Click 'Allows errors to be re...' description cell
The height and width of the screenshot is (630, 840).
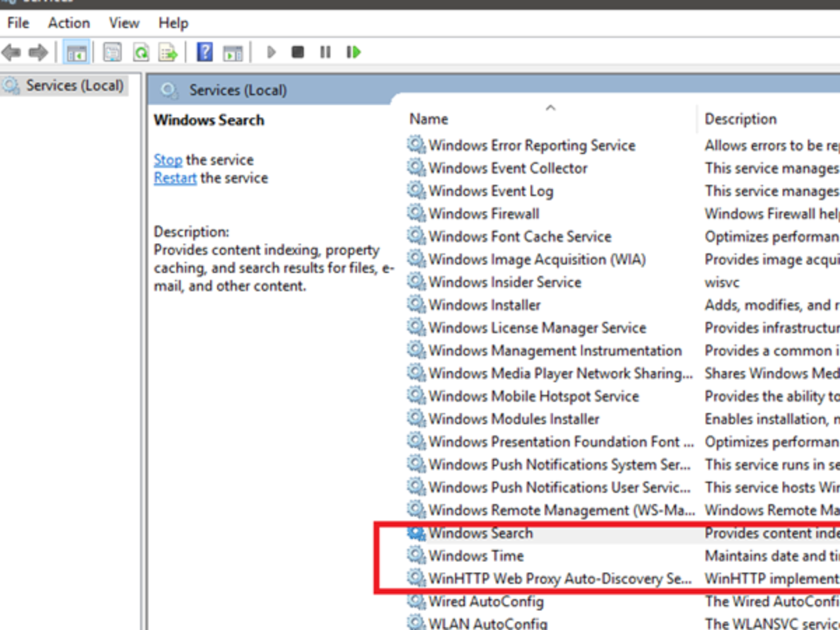[x=772, y=145]
